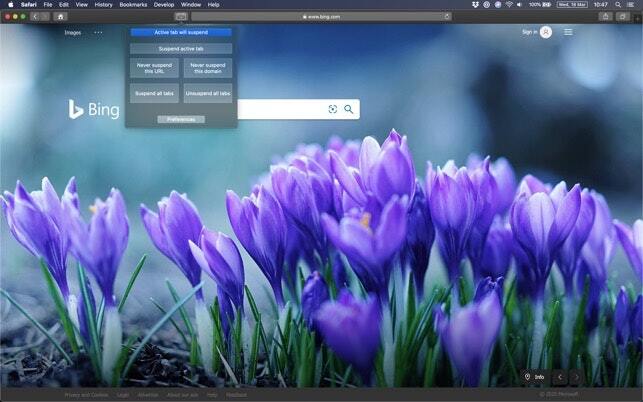
Task: Open the View menu
Action: [x=82, y=5]
